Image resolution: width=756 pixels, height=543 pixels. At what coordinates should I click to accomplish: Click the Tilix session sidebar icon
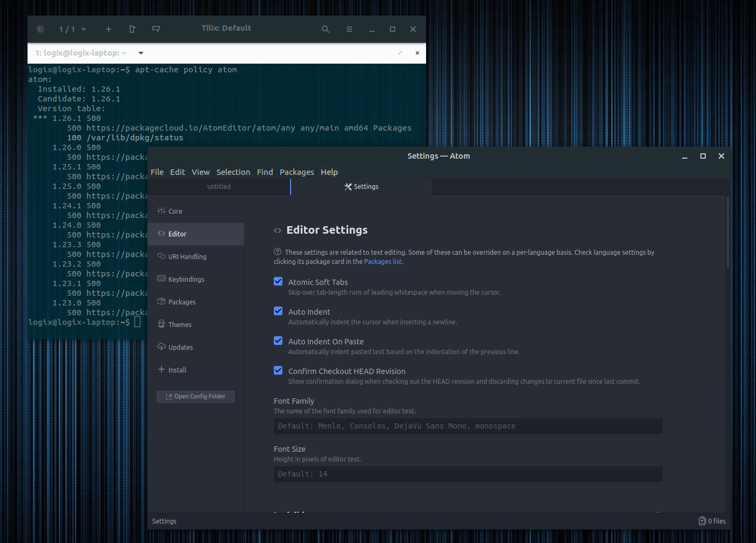coord(40,29)
